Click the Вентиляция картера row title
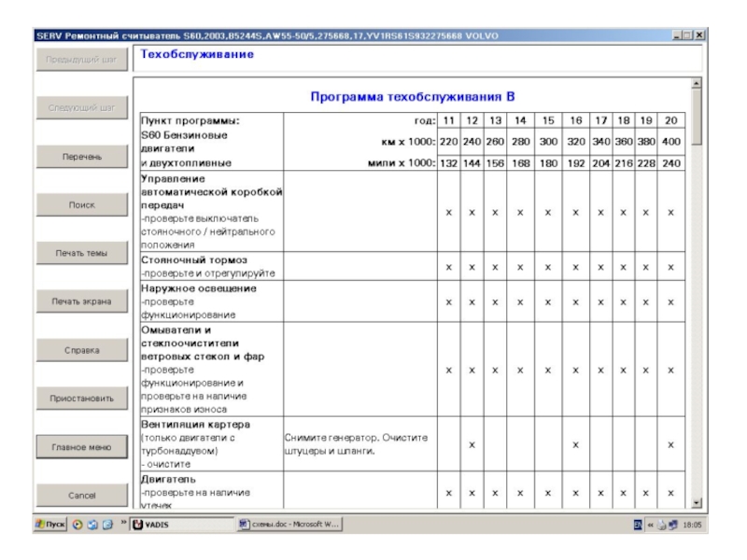The width and height of the screenshot is (747, 560). (196, 425)
